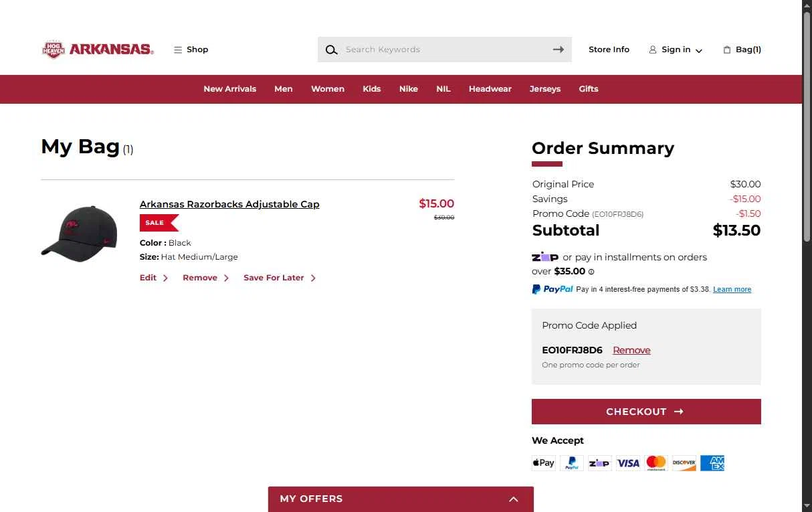Click the search magnifying glass icon
Viewport: 812px width, 512px height.
[x=331, y=50]
